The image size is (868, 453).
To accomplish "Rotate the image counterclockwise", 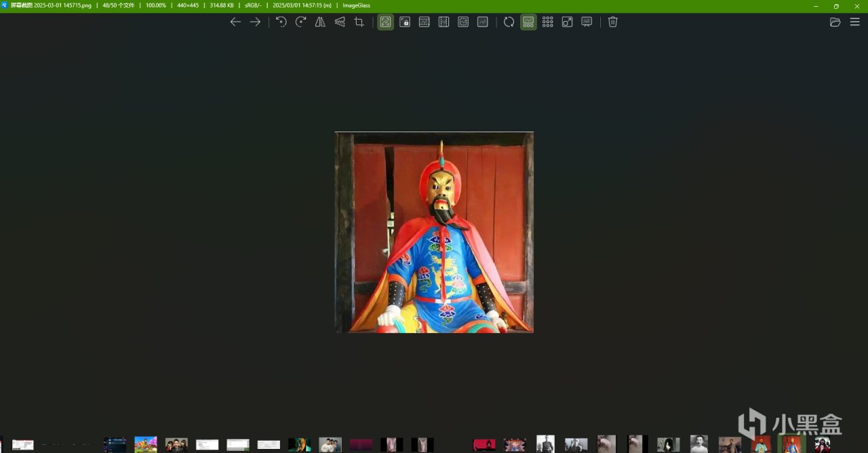I will click(x=281, y=22).
